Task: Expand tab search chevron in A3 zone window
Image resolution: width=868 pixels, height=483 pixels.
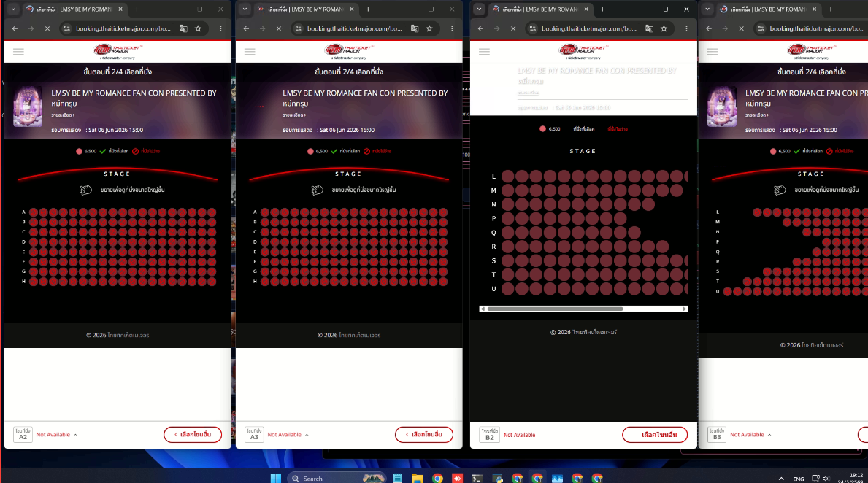Action: pyautogui.click(x=245, y=9)
